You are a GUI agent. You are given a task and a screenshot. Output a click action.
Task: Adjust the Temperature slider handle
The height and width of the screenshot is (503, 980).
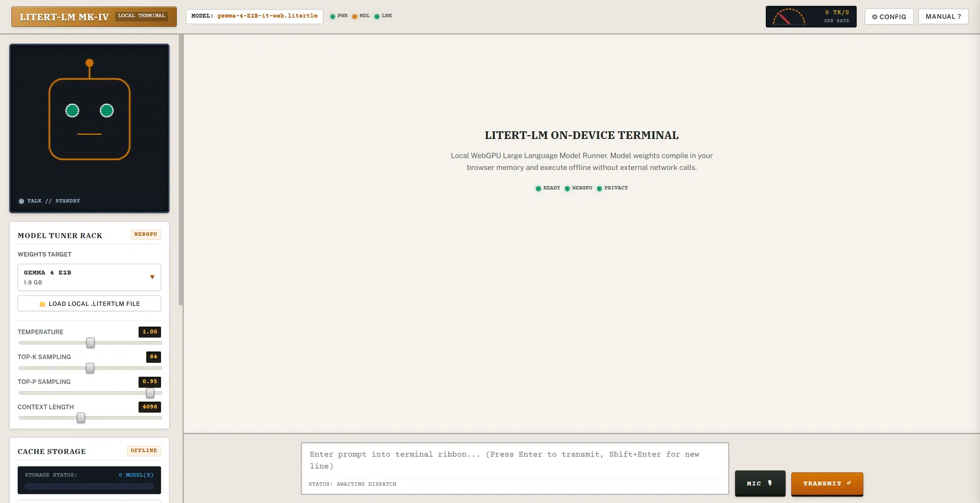tap(90, 343)
